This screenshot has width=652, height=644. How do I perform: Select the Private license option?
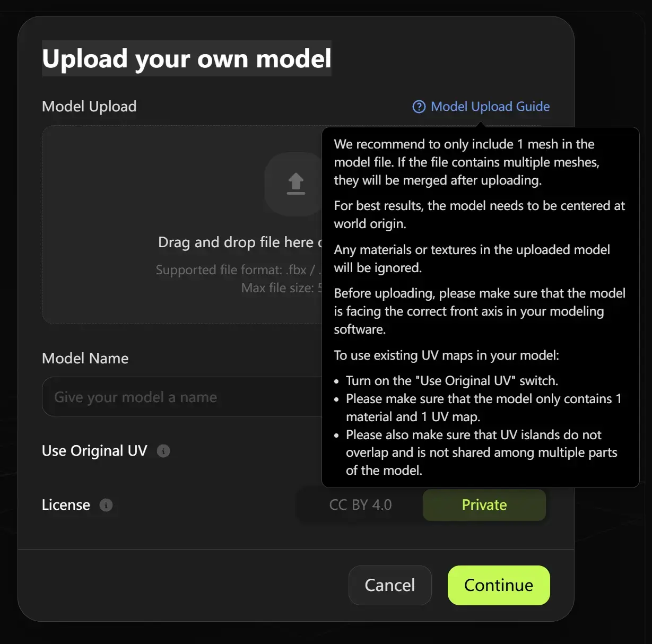483,505
